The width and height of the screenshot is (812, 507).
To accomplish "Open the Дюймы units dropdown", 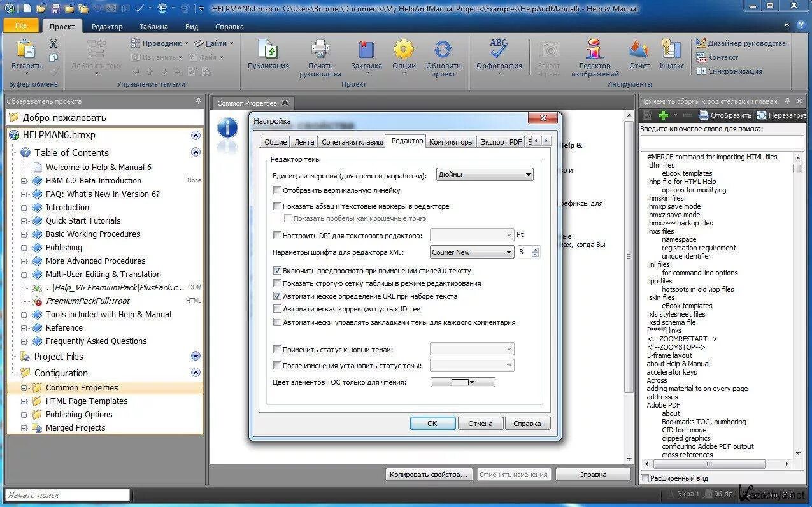I will click(485, 175).
